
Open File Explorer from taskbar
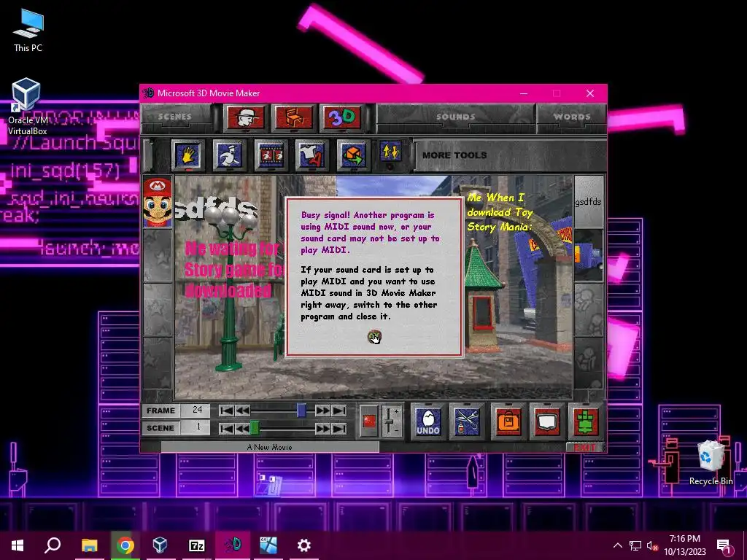click(89, 545)
